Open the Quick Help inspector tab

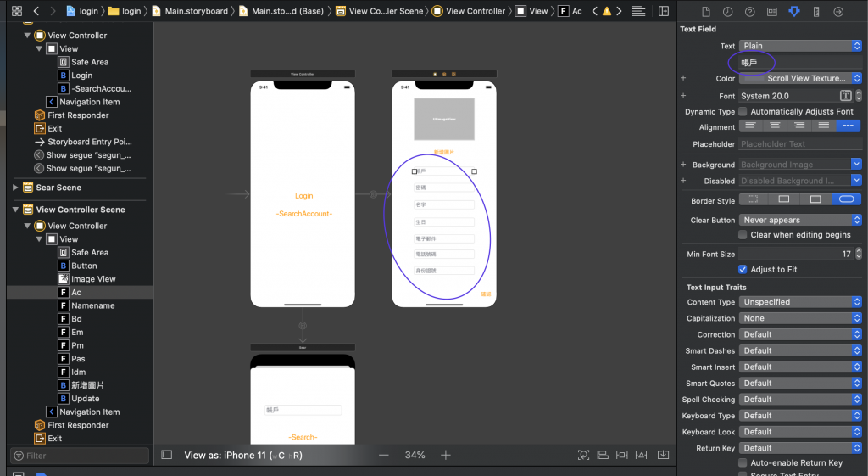(749, 12)
